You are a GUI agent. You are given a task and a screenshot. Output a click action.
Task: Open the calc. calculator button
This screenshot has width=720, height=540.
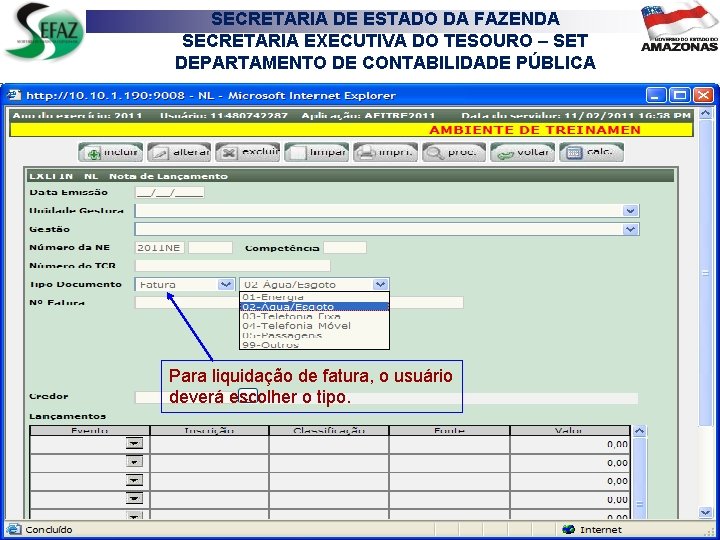coord(591,152)
